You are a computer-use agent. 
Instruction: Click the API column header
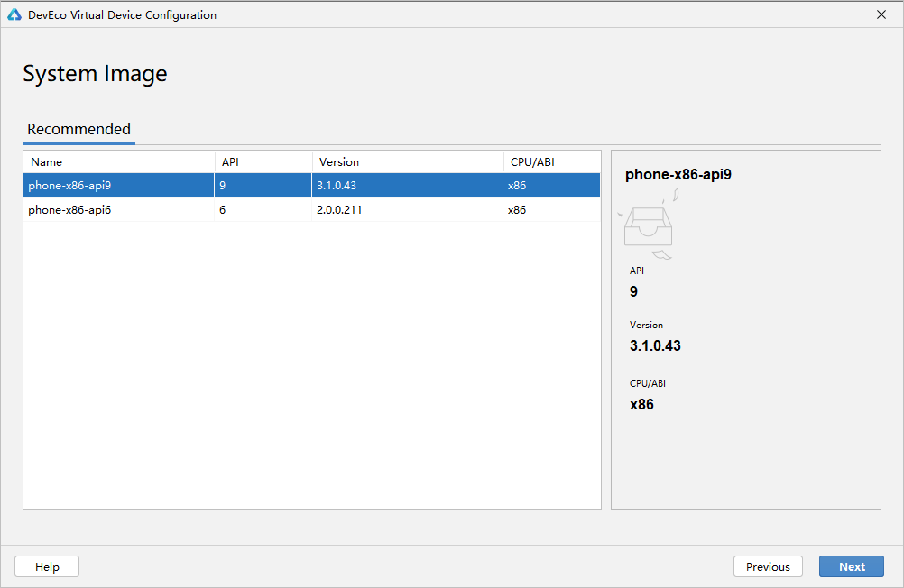[x=263, y=162]
